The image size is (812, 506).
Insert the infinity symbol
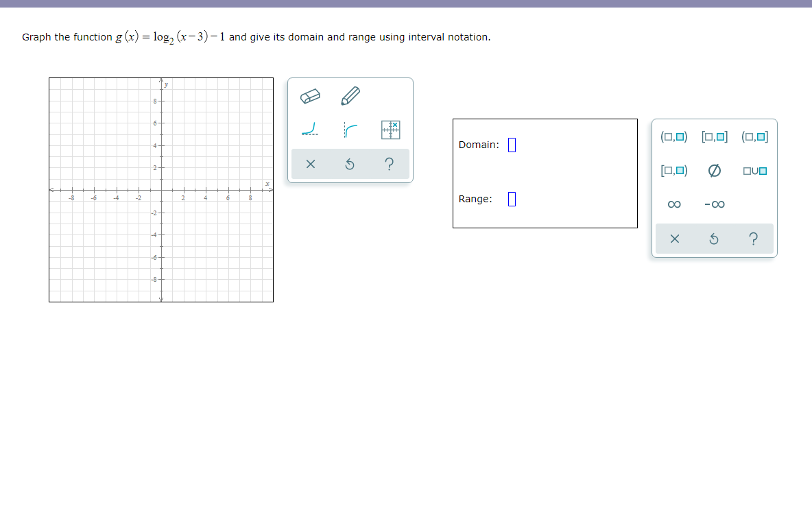pyautogui.click(x=673, y=204)
